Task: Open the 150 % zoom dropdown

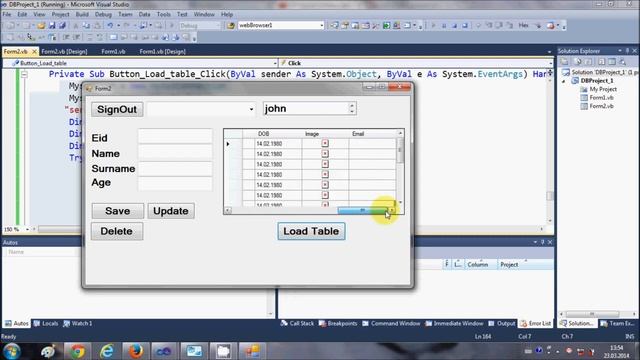Action: 27,229
